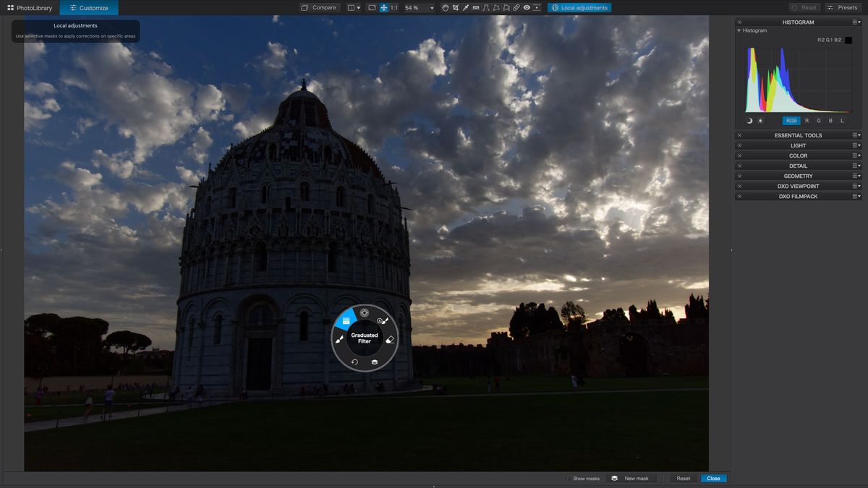Viewport: 868px width, 488px height.
Task: Select R histogram channel
Action: 807,121
